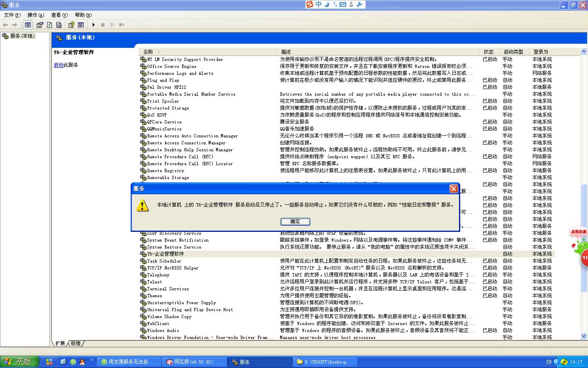Click the Pause Service icon
Screen dimensions: 588x368
pyautogui.click(x=112, y=25)
